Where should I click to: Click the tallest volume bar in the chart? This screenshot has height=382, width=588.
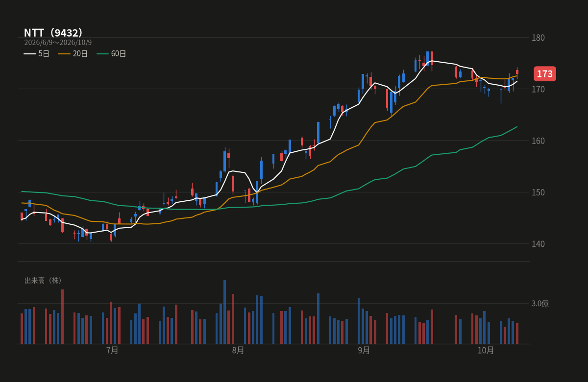(225, 312)
